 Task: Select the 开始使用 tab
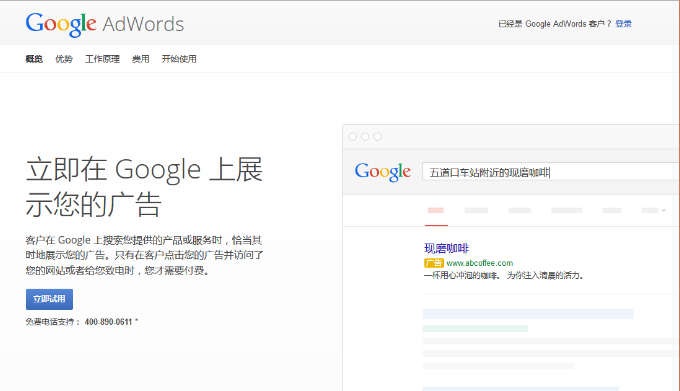[179, 59]
